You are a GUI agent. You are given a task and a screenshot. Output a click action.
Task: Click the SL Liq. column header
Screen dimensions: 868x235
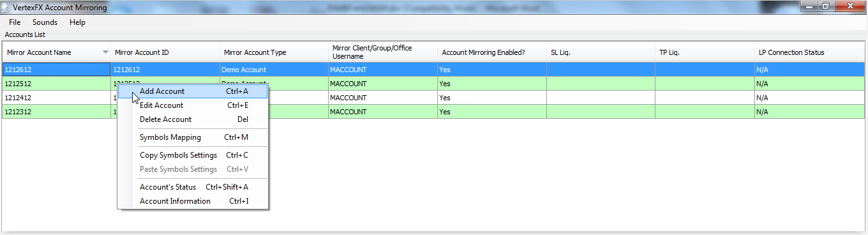(601, 52)
